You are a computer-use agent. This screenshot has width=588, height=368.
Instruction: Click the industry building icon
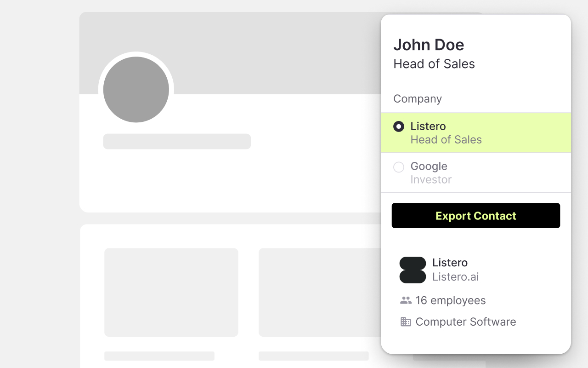[x=406, y=322]
